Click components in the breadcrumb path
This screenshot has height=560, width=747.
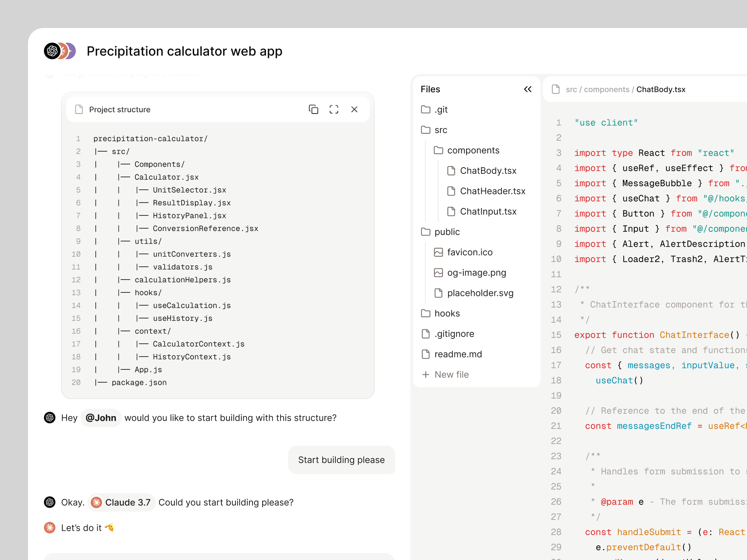tap(606, 89)
